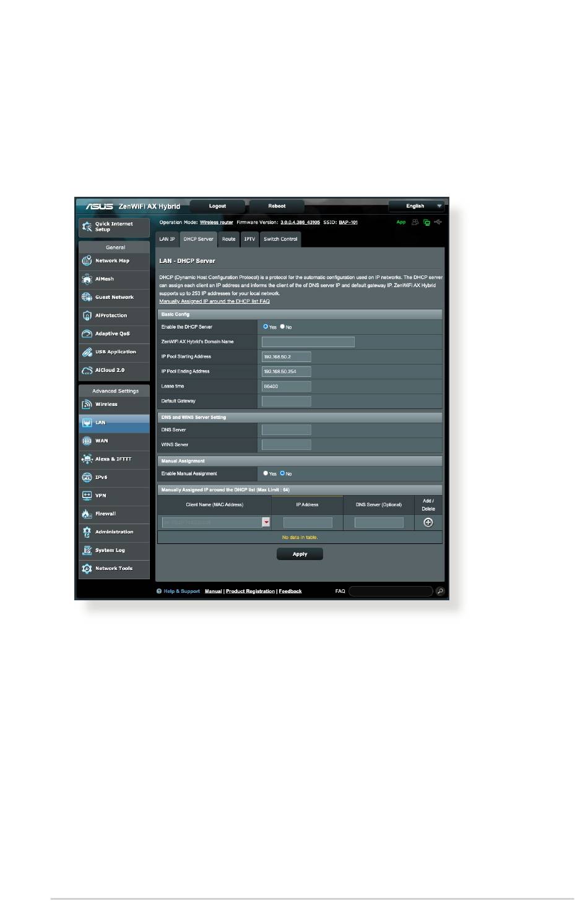Image resolution: width=588 pixels, height=919 pixels.
Task: Open the AiCloud 2.0 cloud icon
Action: (87, 370)
